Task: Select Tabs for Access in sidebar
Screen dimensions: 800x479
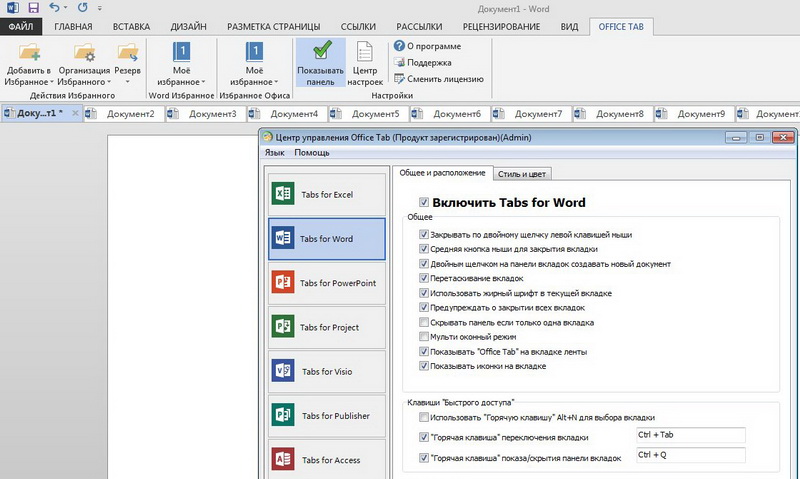Action: [x=327, y=460]
